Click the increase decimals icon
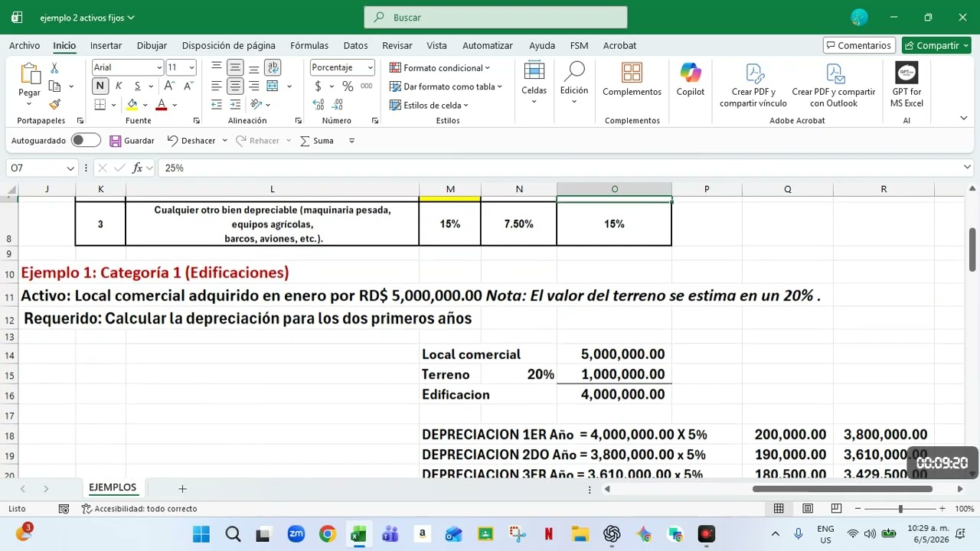Screen dimensions: 980x551 tap(318, 104)
